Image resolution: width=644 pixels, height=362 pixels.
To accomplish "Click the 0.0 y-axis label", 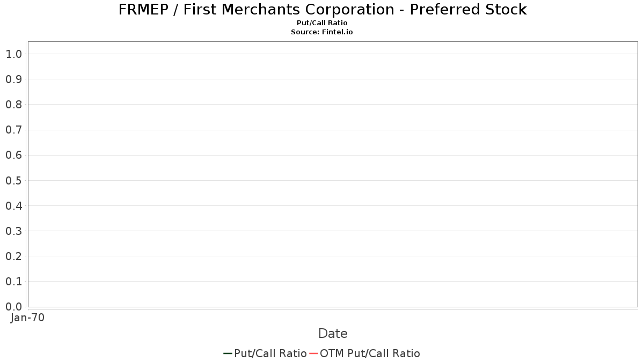I will point(13,307).
